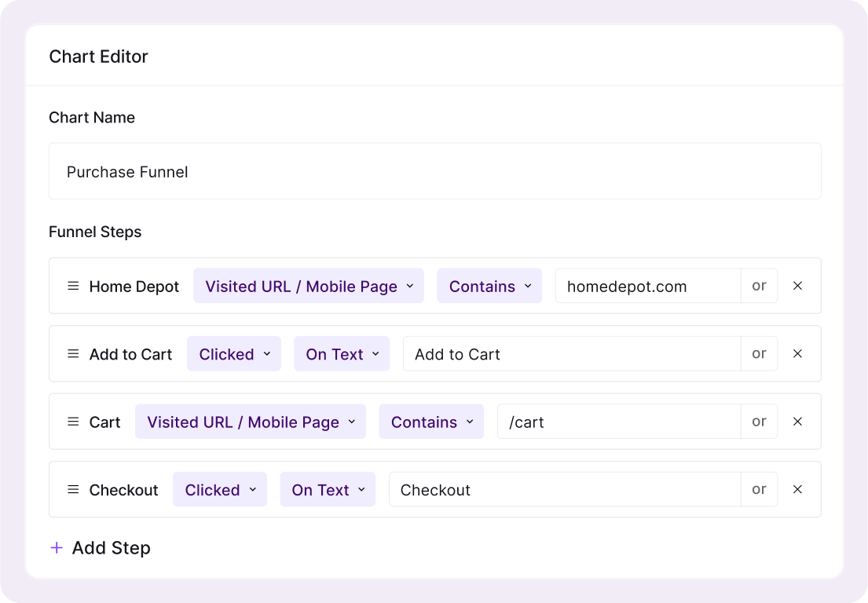Expand Contains dropdown in Home Depot row
The height and width of the screenshot is (603, 868).
click(489, 286)
